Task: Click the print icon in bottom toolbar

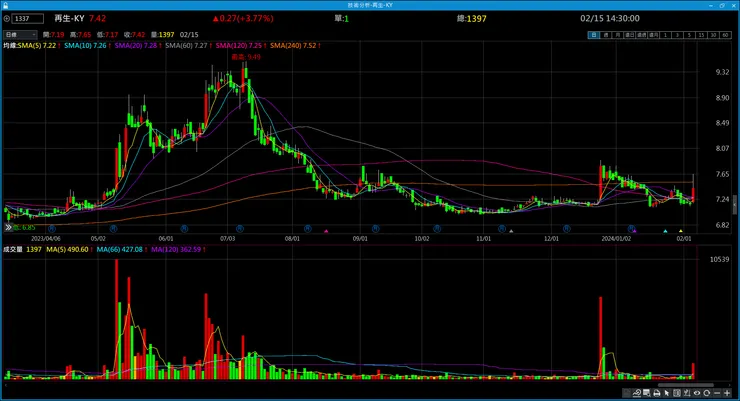Action: click(656, 393)
